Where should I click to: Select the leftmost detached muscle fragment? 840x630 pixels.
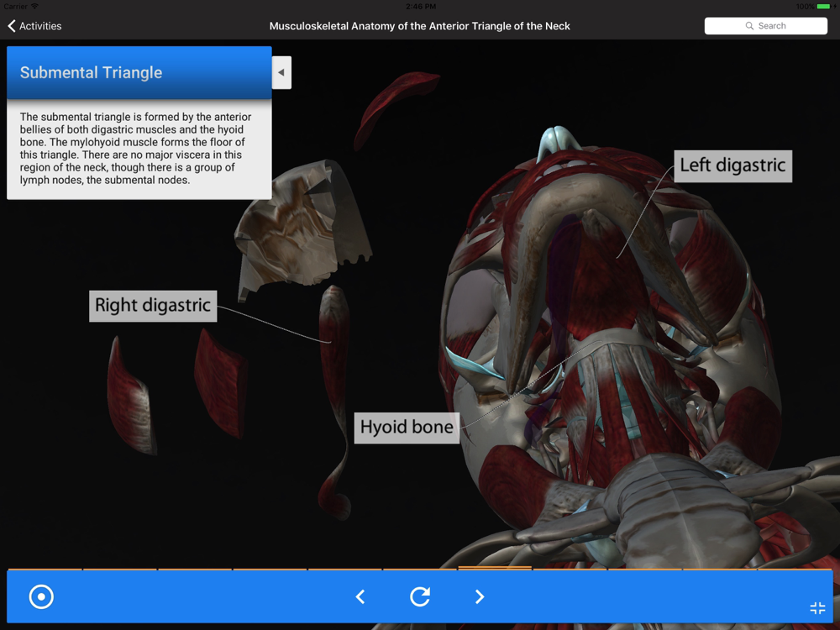[129, 395]
